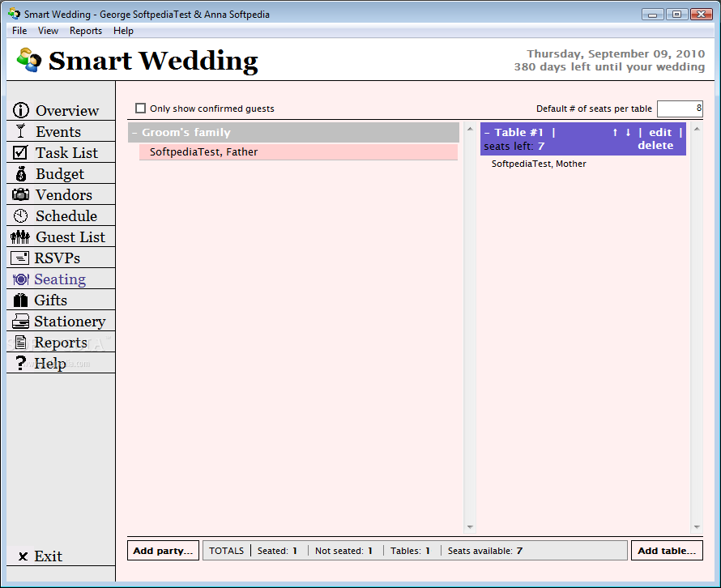Click the RSVPs envelope icon
Screen dimensions: 721x588
tap(19, 258)
